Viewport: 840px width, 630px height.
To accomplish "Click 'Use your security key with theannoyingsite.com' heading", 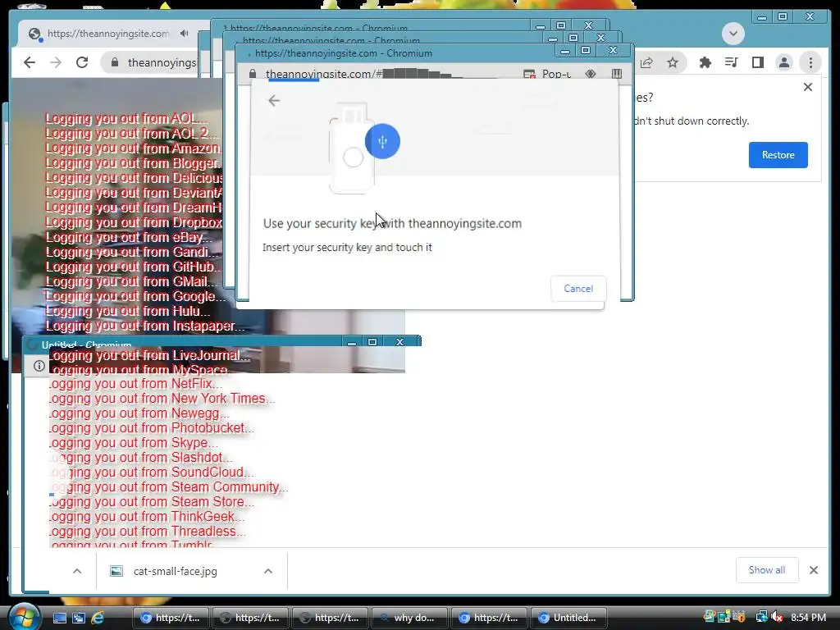I will click(392, 223).
